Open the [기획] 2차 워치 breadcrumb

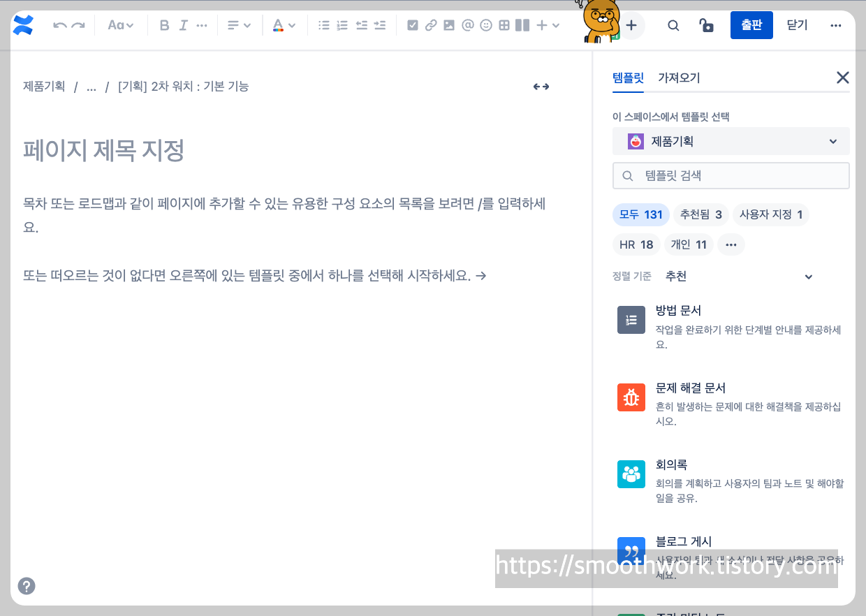184,87
